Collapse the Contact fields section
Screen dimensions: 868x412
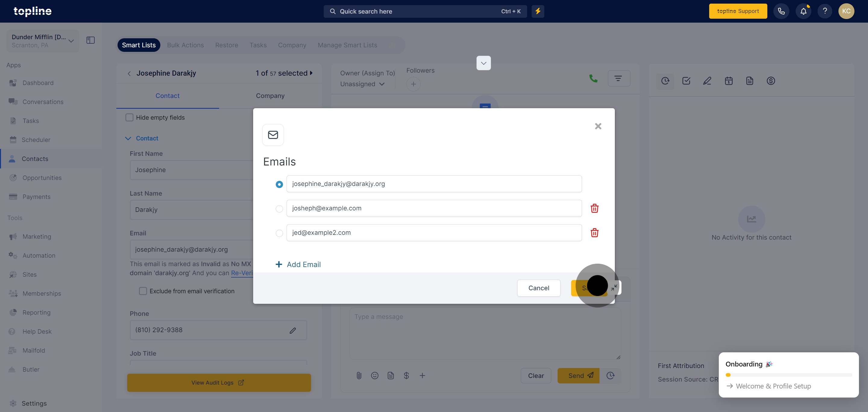point(128,138)
